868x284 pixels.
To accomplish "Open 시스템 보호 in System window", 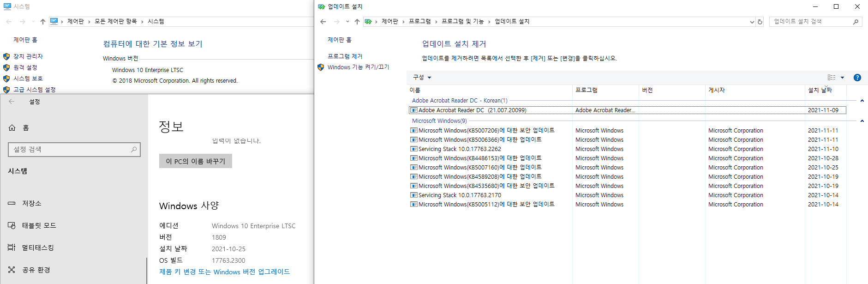I will click(x=28, y=79).
